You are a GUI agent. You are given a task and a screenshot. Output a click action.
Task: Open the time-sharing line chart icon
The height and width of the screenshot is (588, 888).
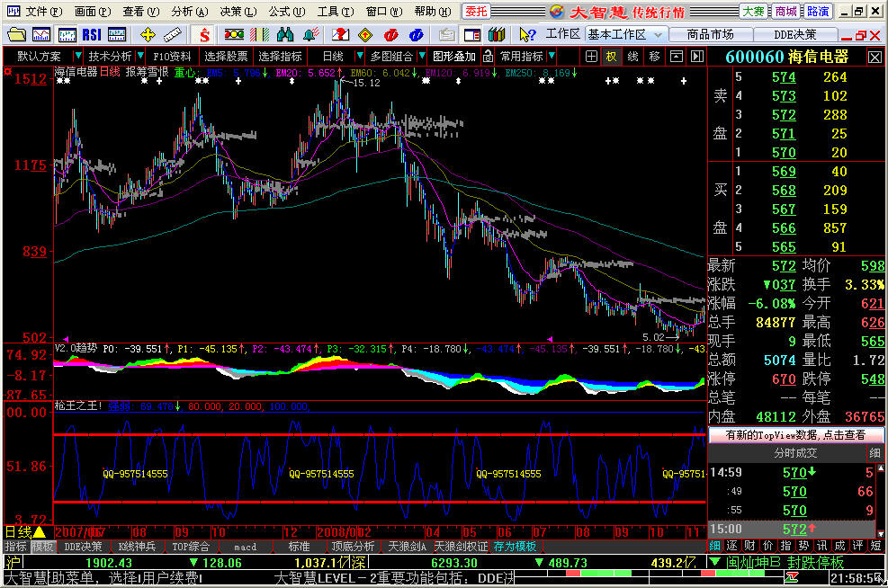point(41,35)
